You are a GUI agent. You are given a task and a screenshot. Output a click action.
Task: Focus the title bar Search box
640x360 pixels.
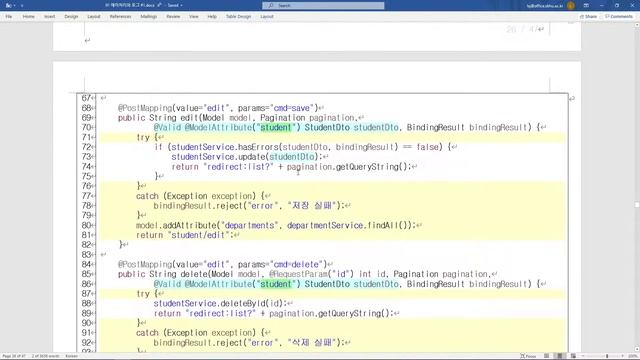click(x=323, y=5)
